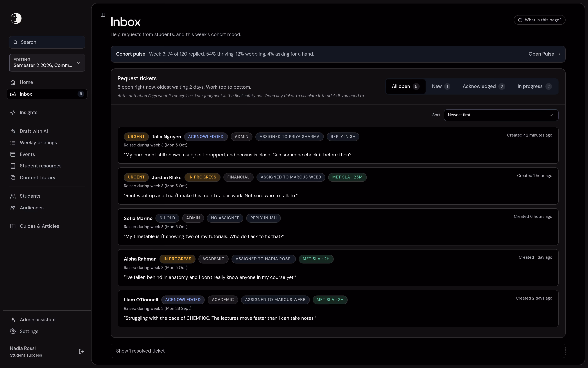This screenshot has height=368, width=588.
Task: Click the app logo in the sidebar
Action: click(16, 18)
